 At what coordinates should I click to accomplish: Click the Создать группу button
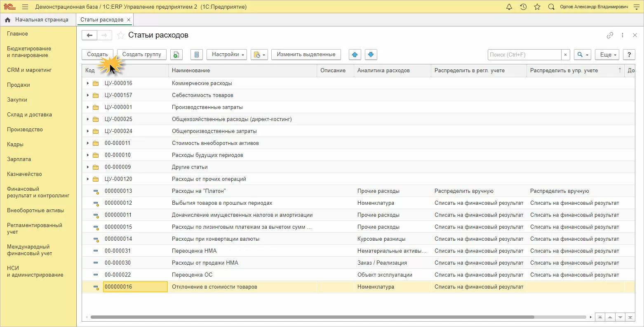pyautogui.click(x=142, y=54)
